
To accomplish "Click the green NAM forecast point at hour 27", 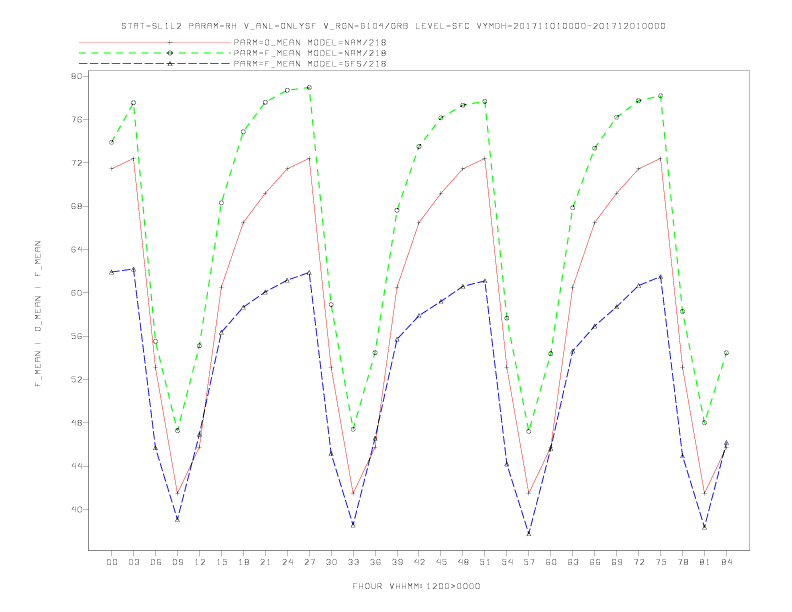I will 309,87.
